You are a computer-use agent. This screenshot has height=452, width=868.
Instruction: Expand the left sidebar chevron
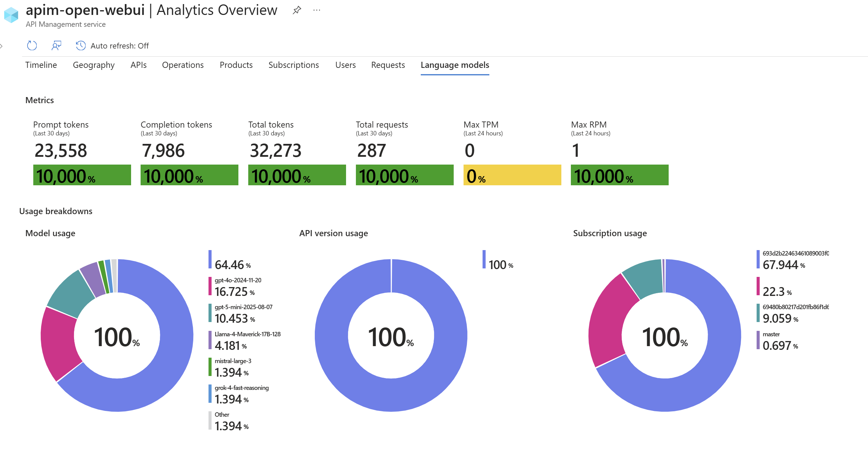2,46
